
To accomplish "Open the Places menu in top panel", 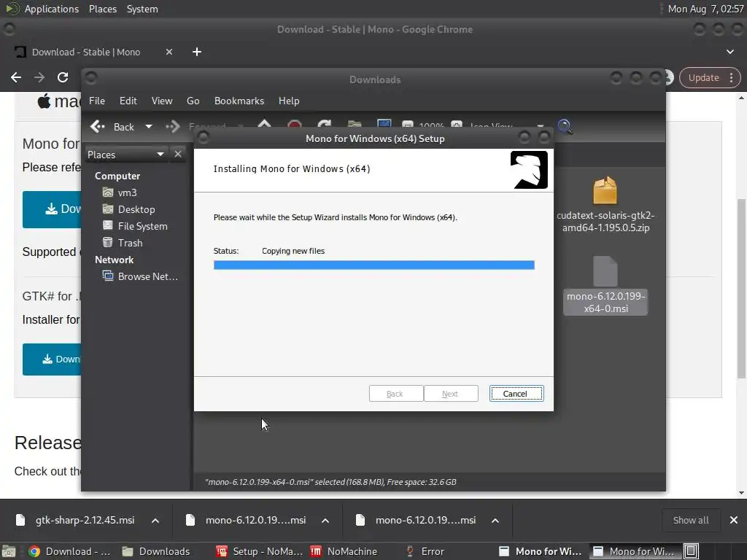I will [103, 9].
